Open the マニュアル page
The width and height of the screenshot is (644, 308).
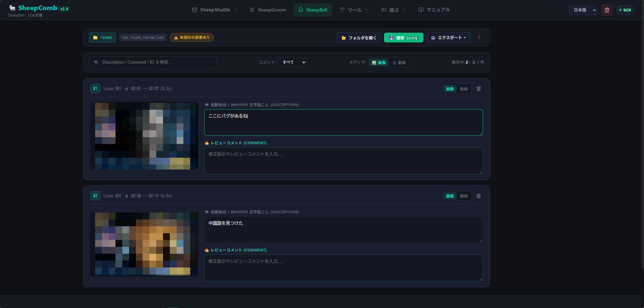coord(434,10)
